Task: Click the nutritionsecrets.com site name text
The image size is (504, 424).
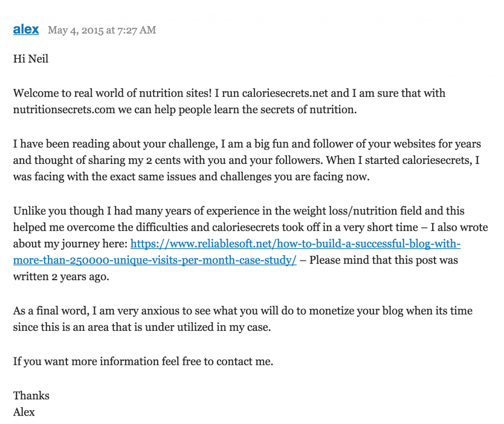Action: [64, 109]
